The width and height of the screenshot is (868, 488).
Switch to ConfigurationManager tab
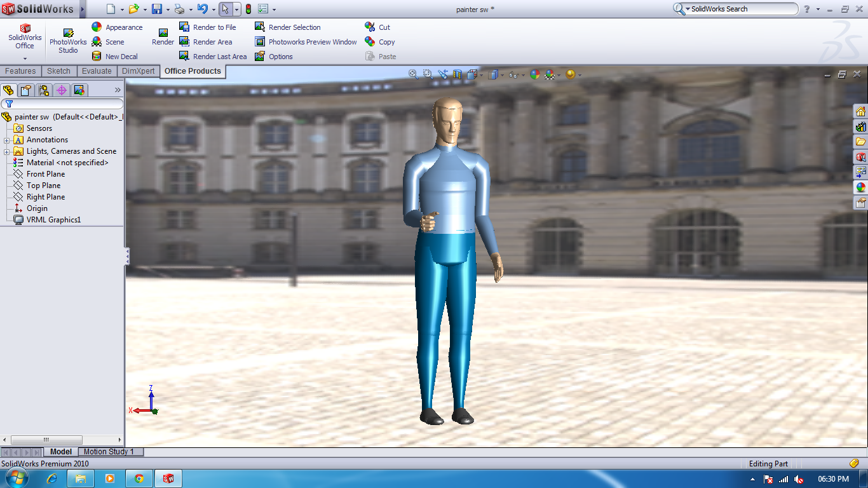pyautogui.click(x=44, y=90)
